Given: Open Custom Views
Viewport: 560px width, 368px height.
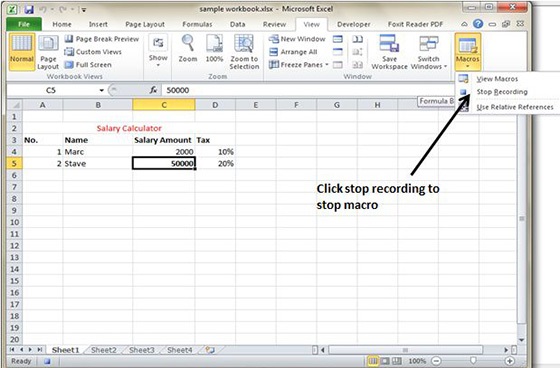Looking at the screenshot, I should point(93,52).
